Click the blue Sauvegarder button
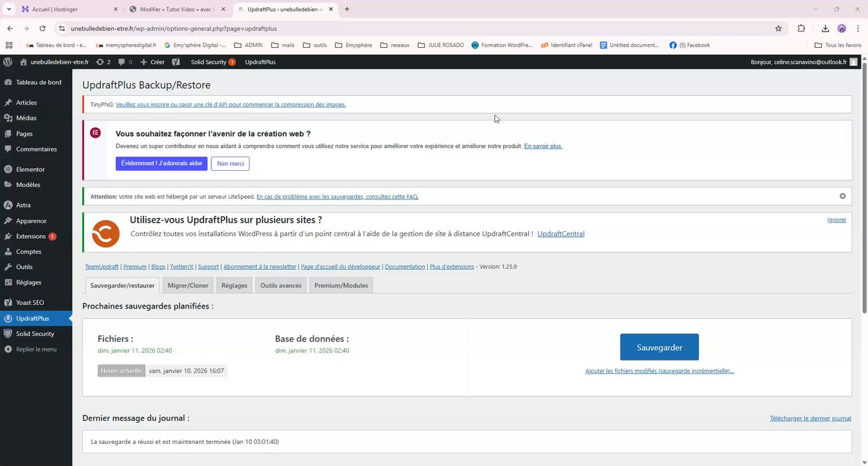Image resolution: width=868 pixels, height=466 pixels. tap(659, 347)
